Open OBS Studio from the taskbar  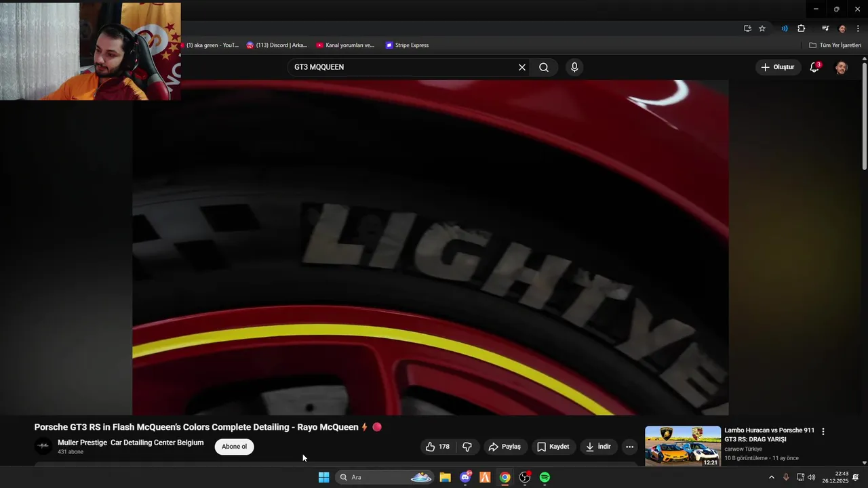click(525, 477)
